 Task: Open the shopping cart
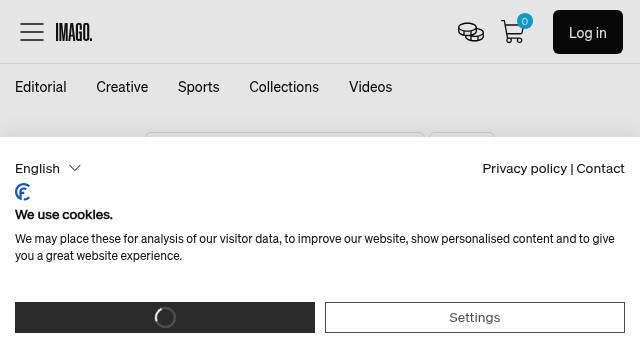pyautogui.click(x=516, y=29)
